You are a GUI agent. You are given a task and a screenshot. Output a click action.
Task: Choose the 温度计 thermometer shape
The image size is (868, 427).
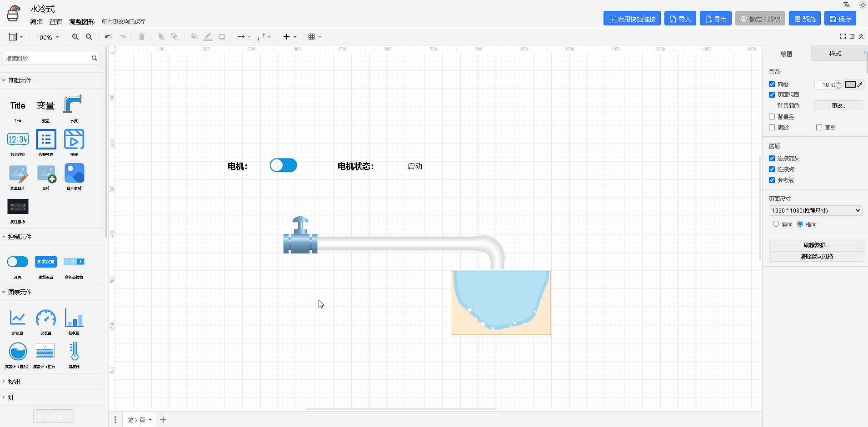pos(74,352)
